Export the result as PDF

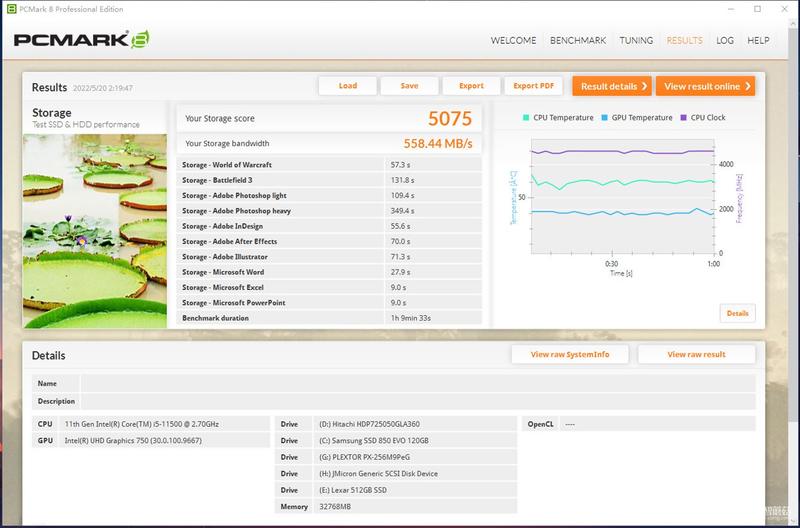[x=534, y=86]
